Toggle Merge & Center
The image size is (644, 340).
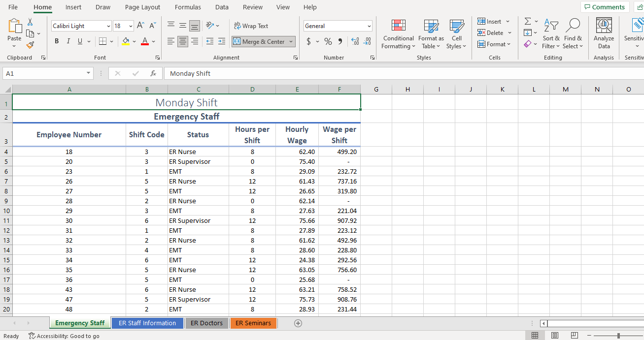[260, 41]
